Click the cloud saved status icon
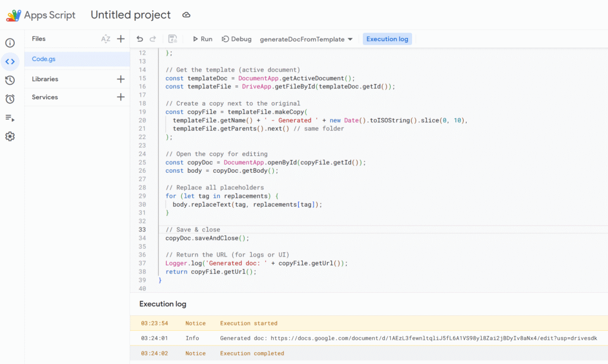Viewport: 608px width, 364px height. tap(186, 15)
